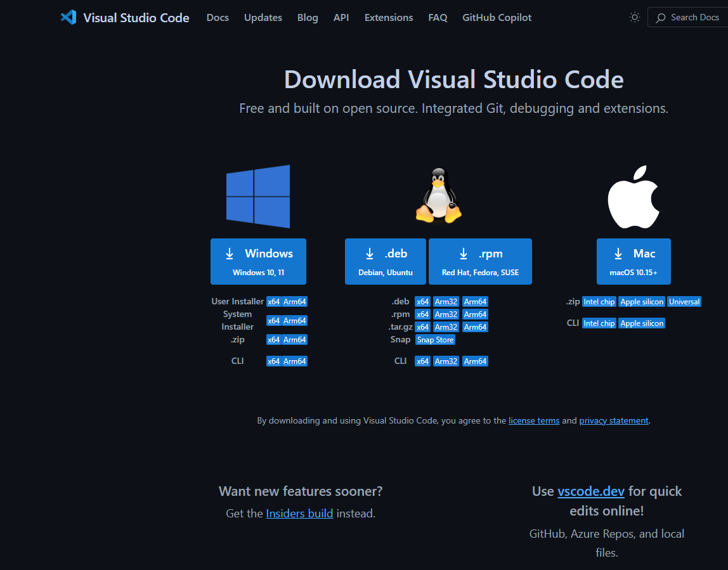The width and height of the screenshot is (728, 570).
Task: Get the Insiders build
Action: pyautogui.click(x=299, y=513)
